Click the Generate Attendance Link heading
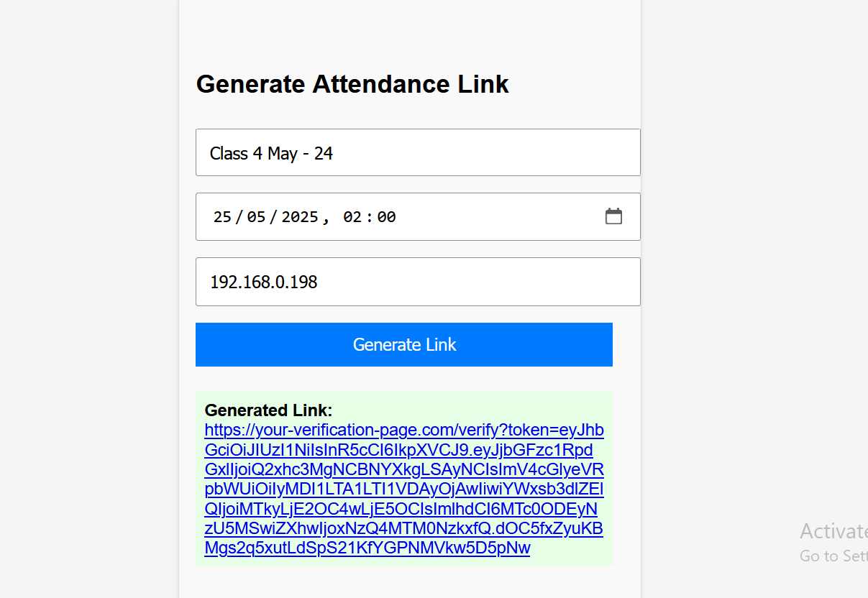 [352, 84]
